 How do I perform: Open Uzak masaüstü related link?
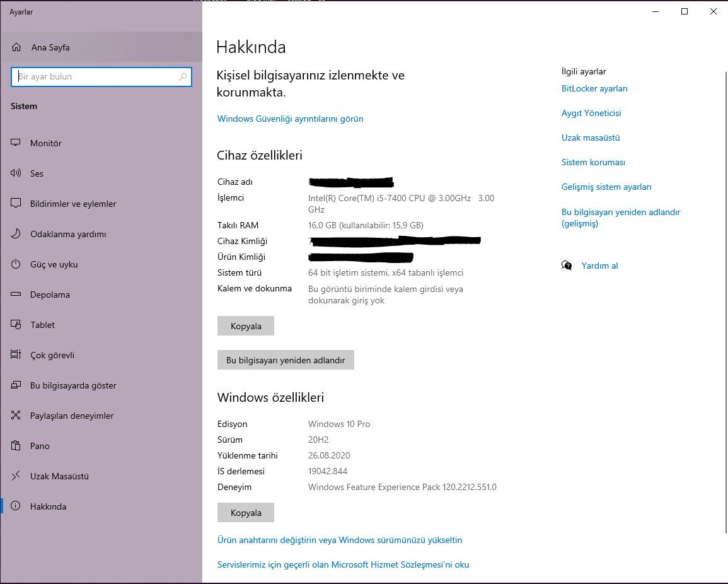tap(591, 137)
